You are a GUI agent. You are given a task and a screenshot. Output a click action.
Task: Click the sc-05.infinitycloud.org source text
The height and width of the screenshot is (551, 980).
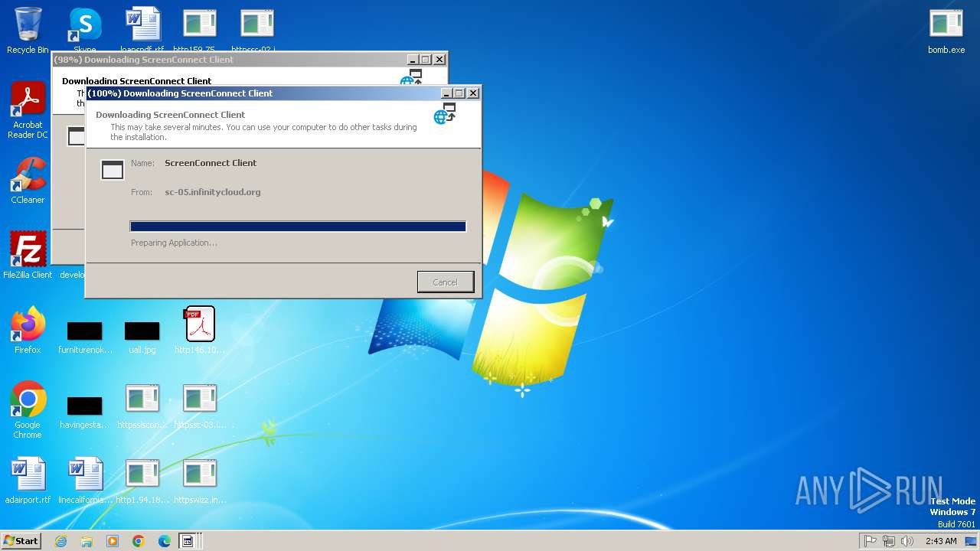point(213,192)
